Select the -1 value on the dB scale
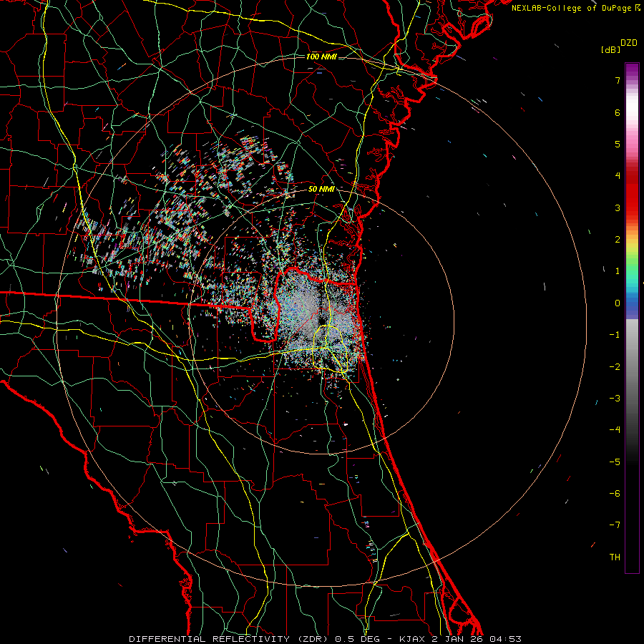The width and height of the screenshot is (644, 644). click(615, 335)
